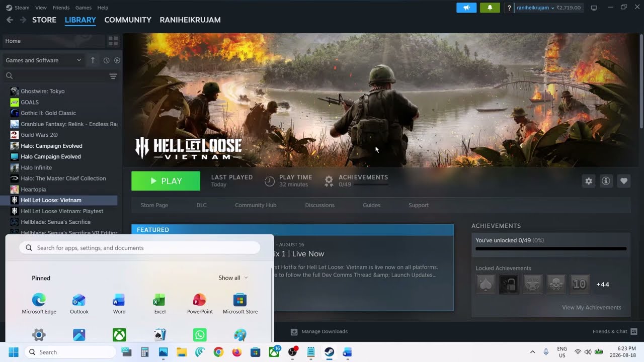Switch to collections grid view icon
Viewport: 644px width, 362px height.
pyautogui.click(x=113, y=41)
